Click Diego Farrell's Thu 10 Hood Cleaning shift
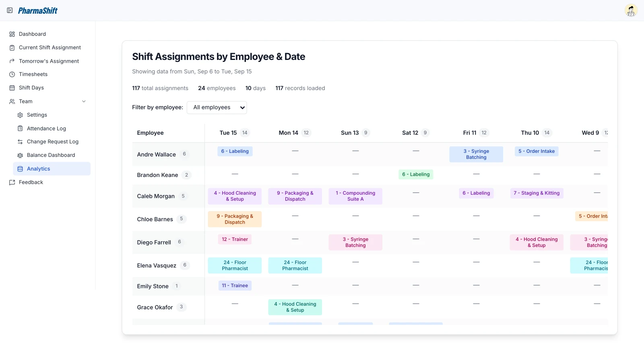Viewport: 644px width, 362px height. (x=537, y=242)
